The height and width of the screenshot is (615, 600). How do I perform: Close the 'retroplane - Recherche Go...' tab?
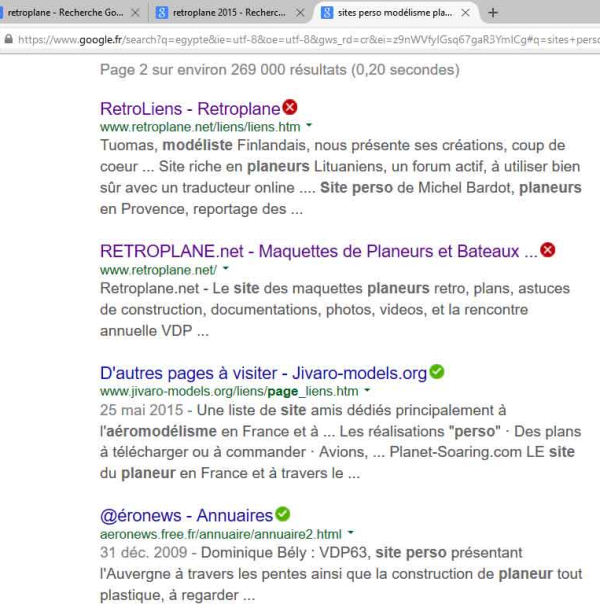[x=135, y=13]
